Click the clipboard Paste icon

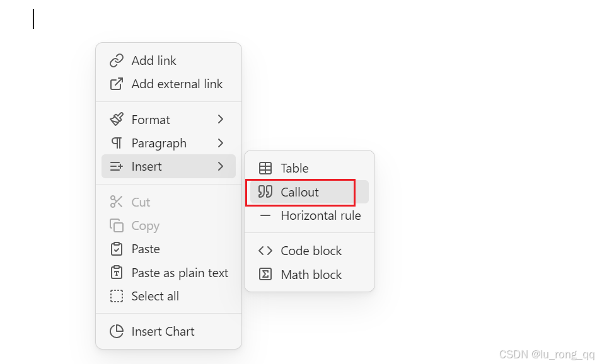click(x=117, y=249)
